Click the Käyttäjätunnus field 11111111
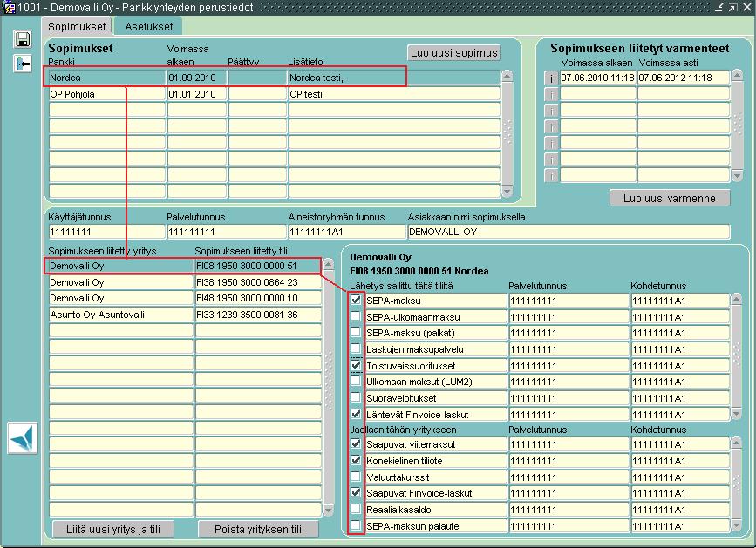Viewport: 756px width, 548px height. pos(106,232)
